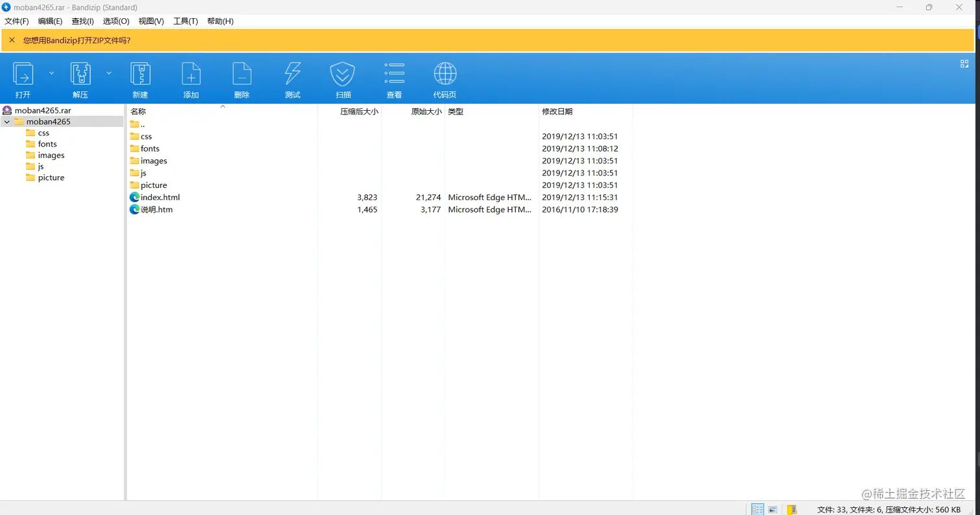Click index.html original size 21,274

pos(429,197)
